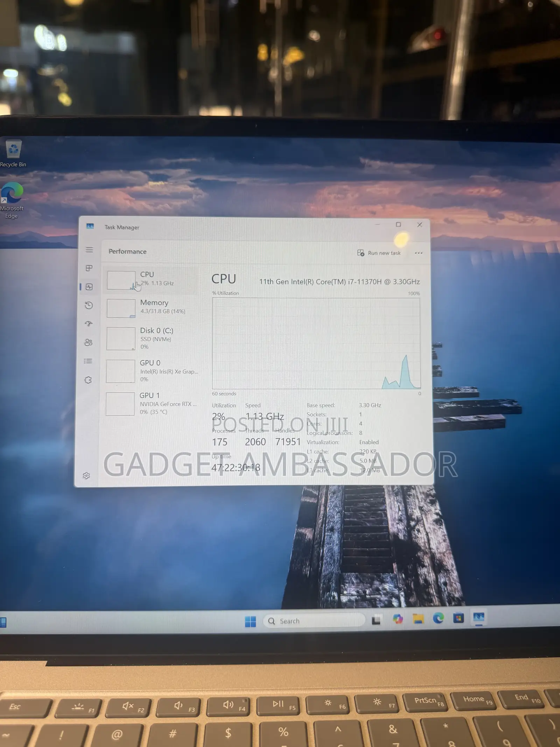Open the Processes page icon

click(89, 268)
